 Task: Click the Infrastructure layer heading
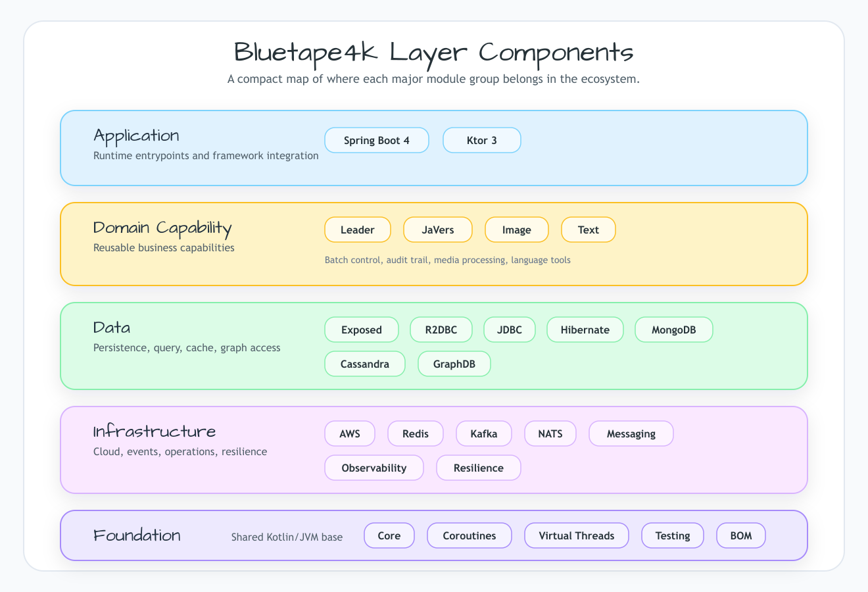pos(155,432)
